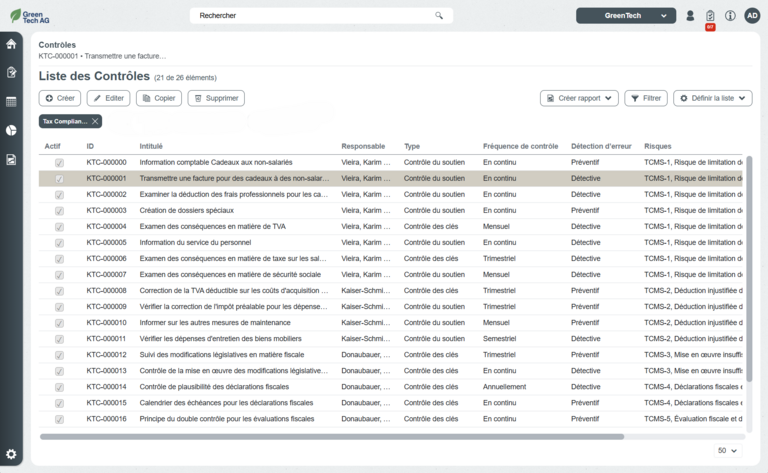Click the horizontal scrollbar under the table
The height and width of the screenshot is (473, 768).
[331, 437]
